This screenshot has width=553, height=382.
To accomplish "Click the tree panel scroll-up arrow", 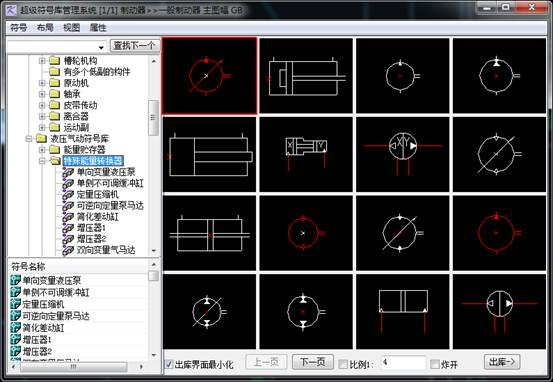I will pos(153,61).
